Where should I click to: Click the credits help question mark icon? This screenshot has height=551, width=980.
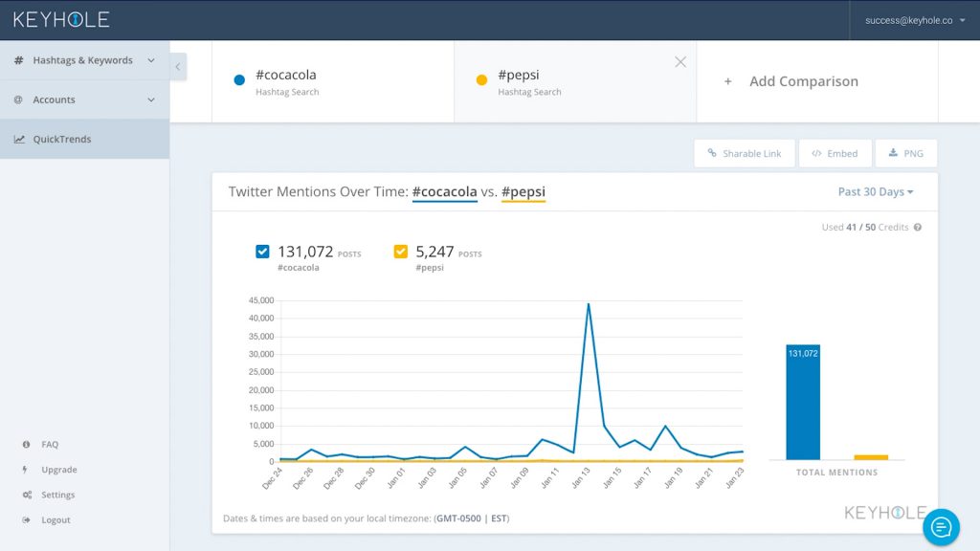pos(918,228)
